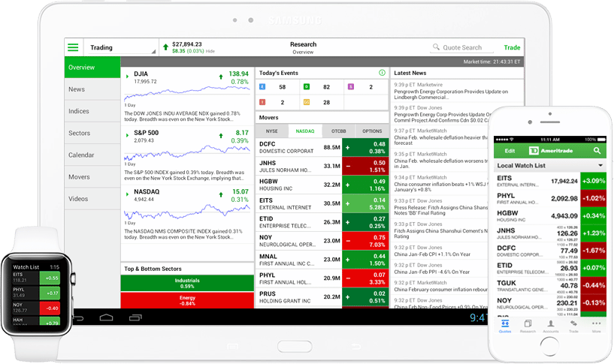Select the MNAL mover row
Viewport: 614px width, 364px height.
tap(322, 260)
